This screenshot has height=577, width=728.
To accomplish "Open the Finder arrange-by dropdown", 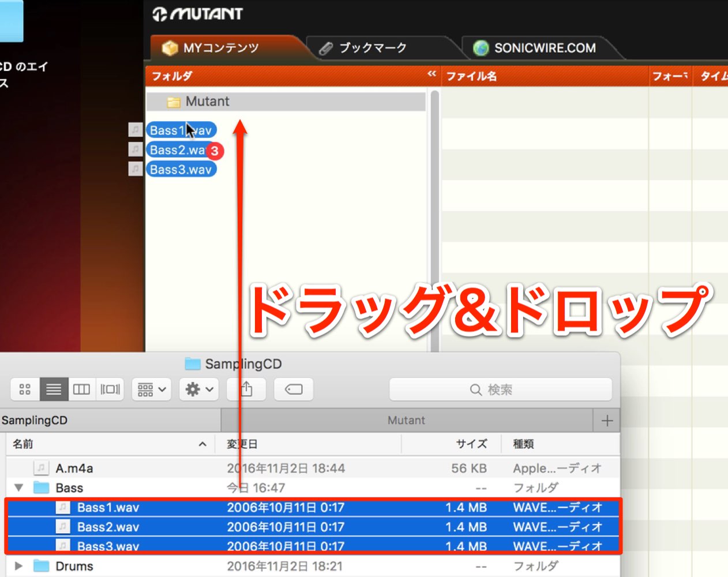I will [x=152, y=389].
